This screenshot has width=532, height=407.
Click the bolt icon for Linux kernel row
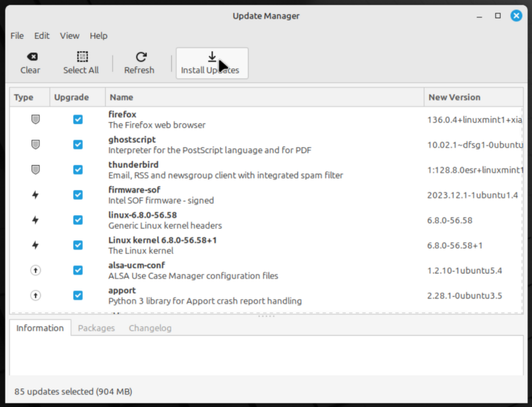click(36, 245)
